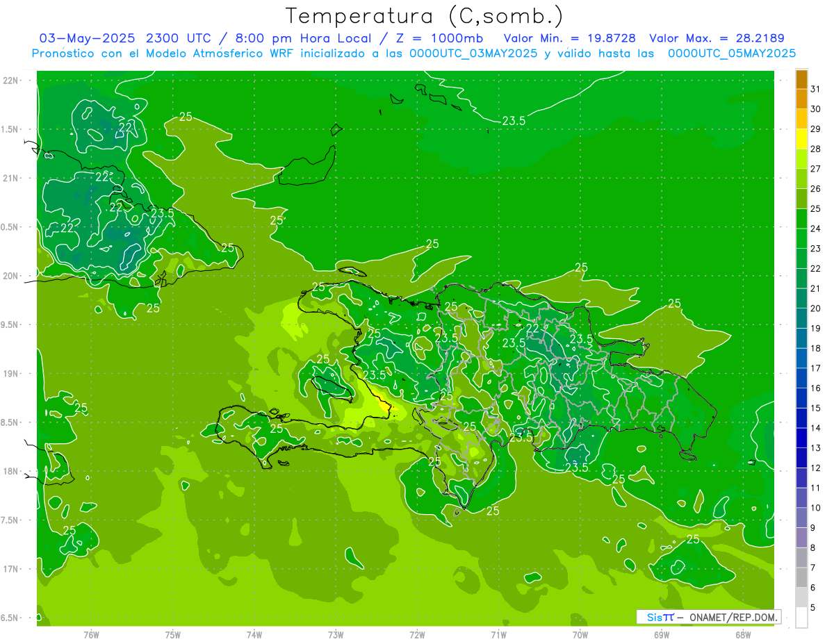Select 'Valor Min. = 19.8728' text
This screenshot has width=834, height=644.
[x=569, y=38]
